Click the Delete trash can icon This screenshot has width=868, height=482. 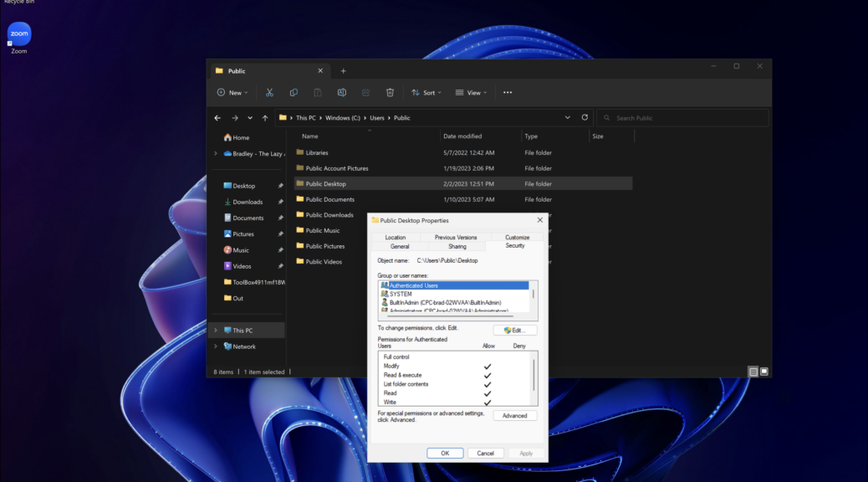(x=390, y=93)
